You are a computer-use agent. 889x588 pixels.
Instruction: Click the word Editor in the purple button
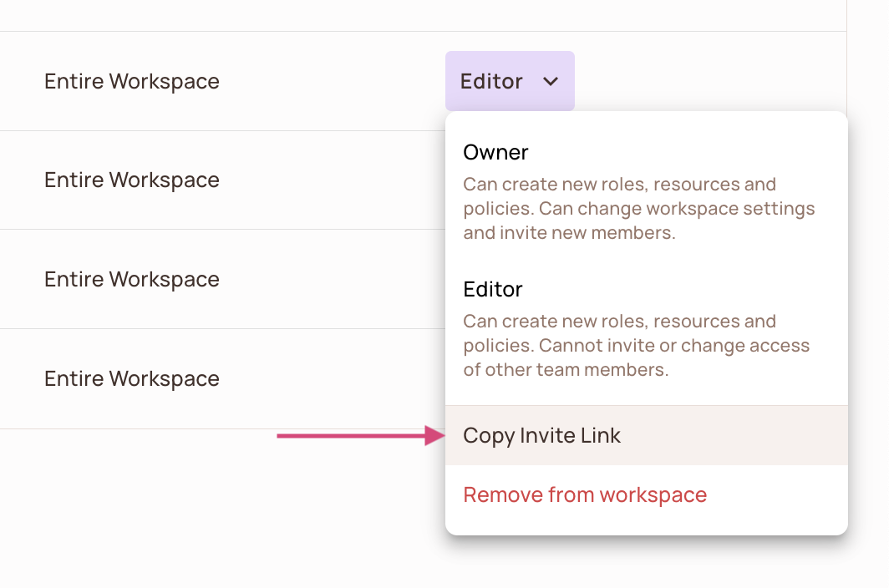[x=491, y=82]
